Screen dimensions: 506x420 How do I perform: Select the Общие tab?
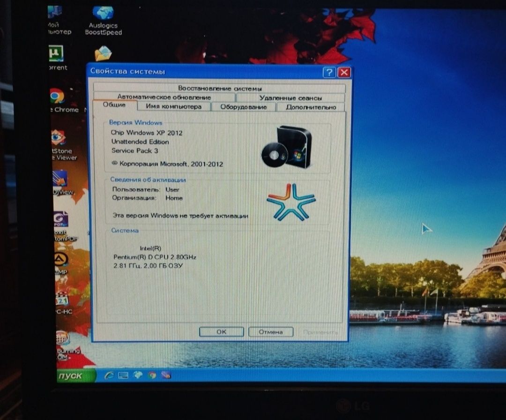[x=114, y=105]
